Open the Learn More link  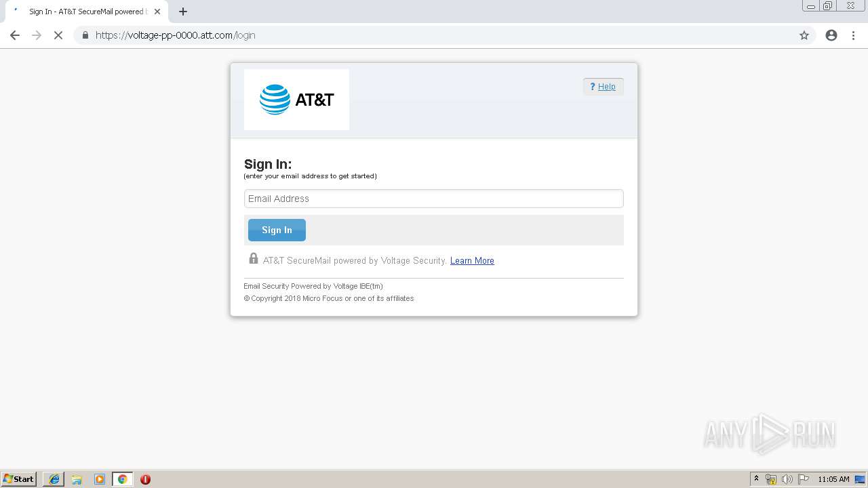pyautogui.click(x=472, y=261)
